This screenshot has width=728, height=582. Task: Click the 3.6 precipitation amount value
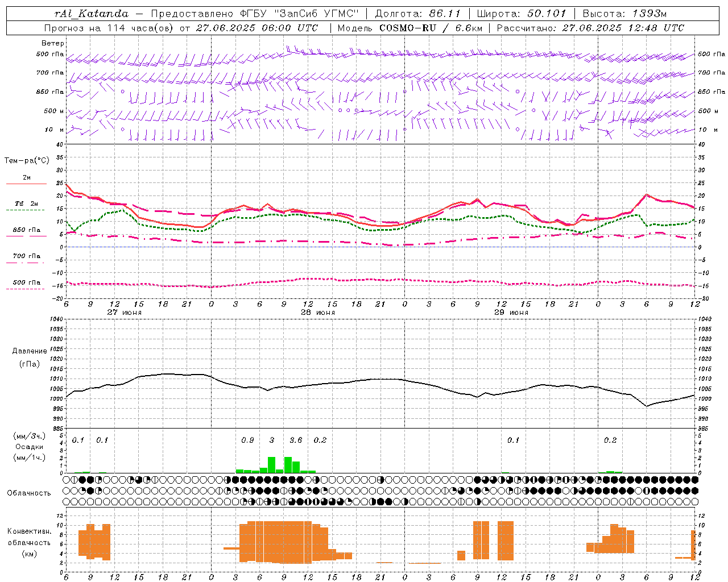point(296,440)
